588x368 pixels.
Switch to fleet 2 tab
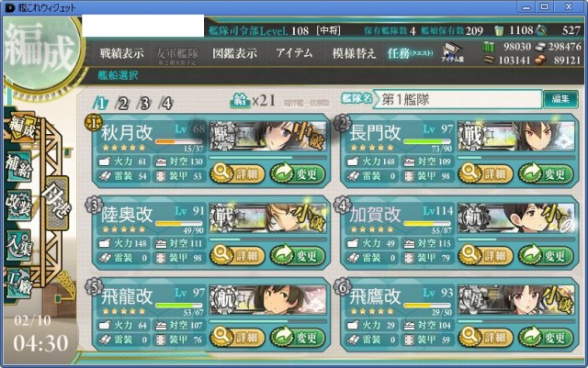122,103
